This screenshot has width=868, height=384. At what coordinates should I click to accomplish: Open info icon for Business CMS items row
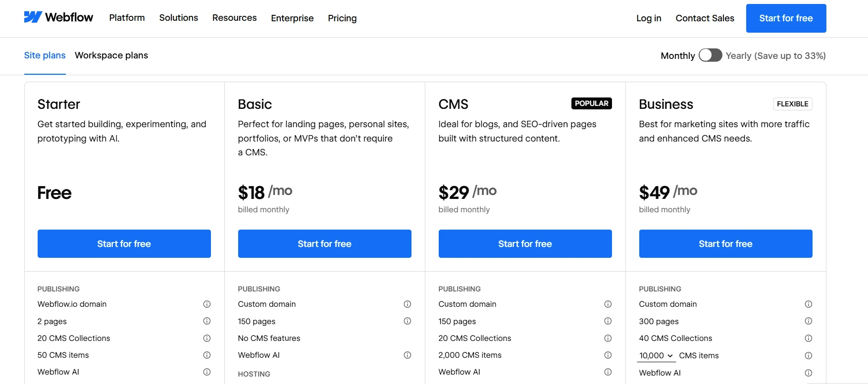point(809,355)
